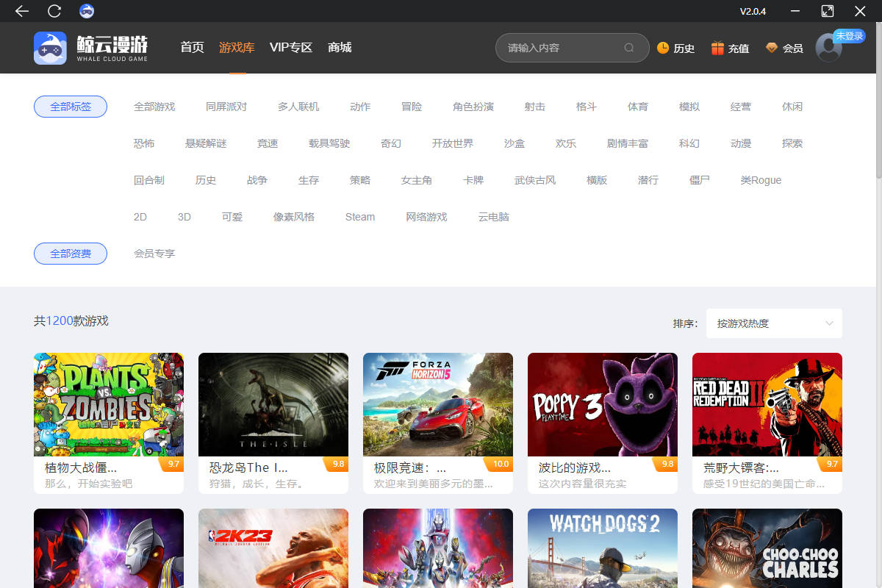This screenshot has width=882, height=588.
Task: Pick the 类Rogue tag
Action: pos(761,180)
